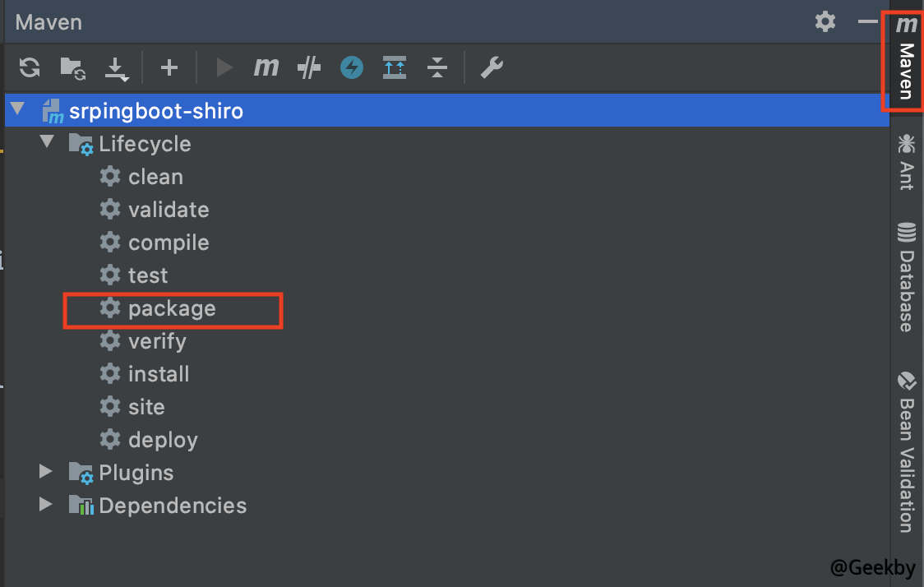924x587 pixels.
Task: Open Maven settings with the wrench icon
Action: coord(491,67)
